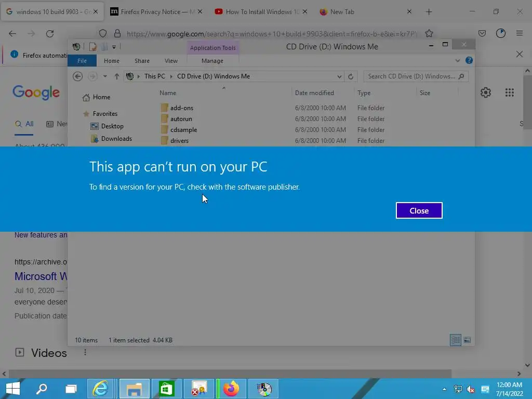Switch to the Home ribbon tab
The height and width of the screenshot is (399, 532).
click(x=112, y=61)
